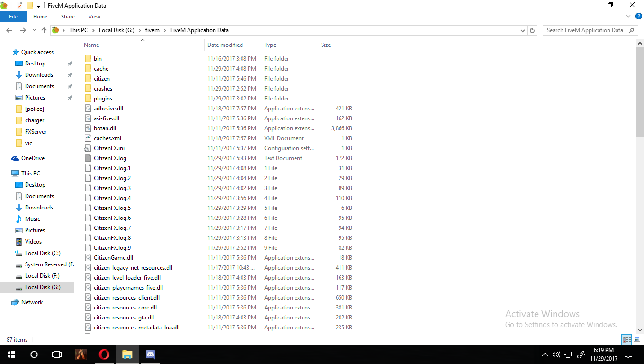Select the cache folder icon
The width and height of the screenshot is (644, 364).
click(88, 69)
